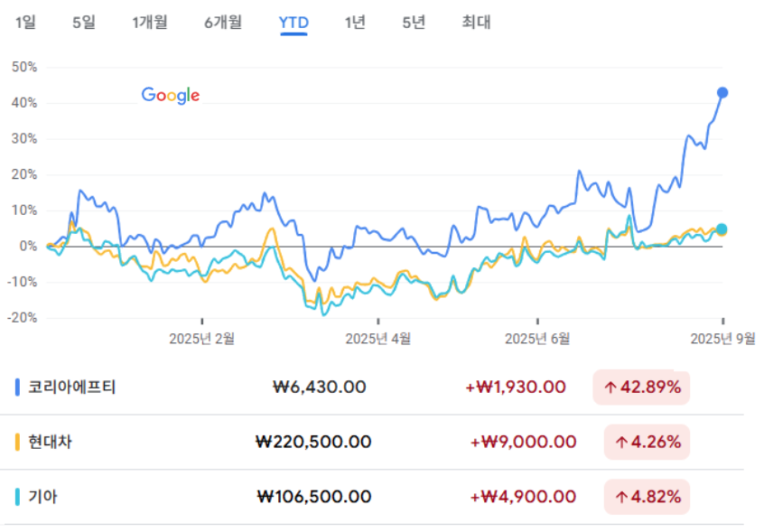Image resolution: width=764 pixels, height=532 pixels.
Task: Show the 5년 chart range
Action: [414, 22]
